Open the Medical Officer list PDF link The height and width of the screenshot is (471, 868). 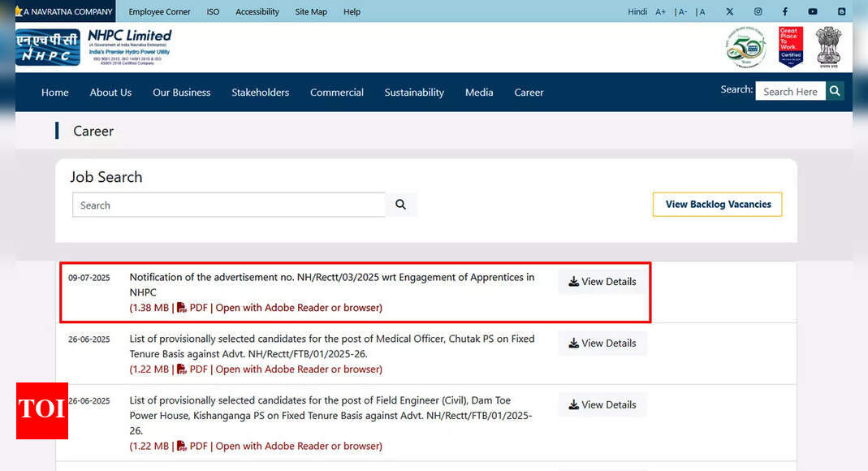[x=256, y=369]
